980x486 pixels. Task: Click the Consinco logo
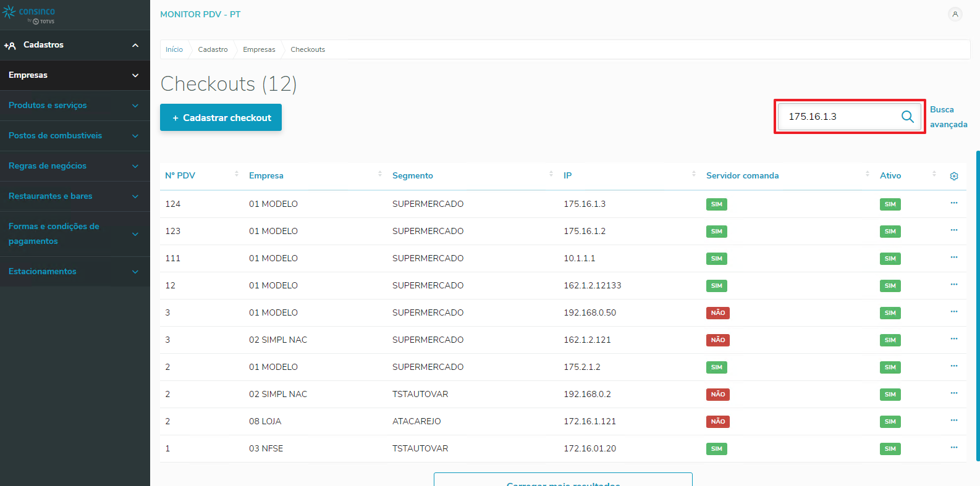click(x=29, y=15)
